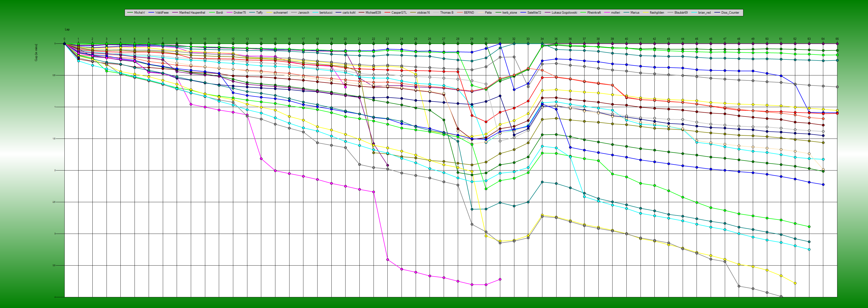Click the carlo kohl legend entry

[x=349, y=13]
